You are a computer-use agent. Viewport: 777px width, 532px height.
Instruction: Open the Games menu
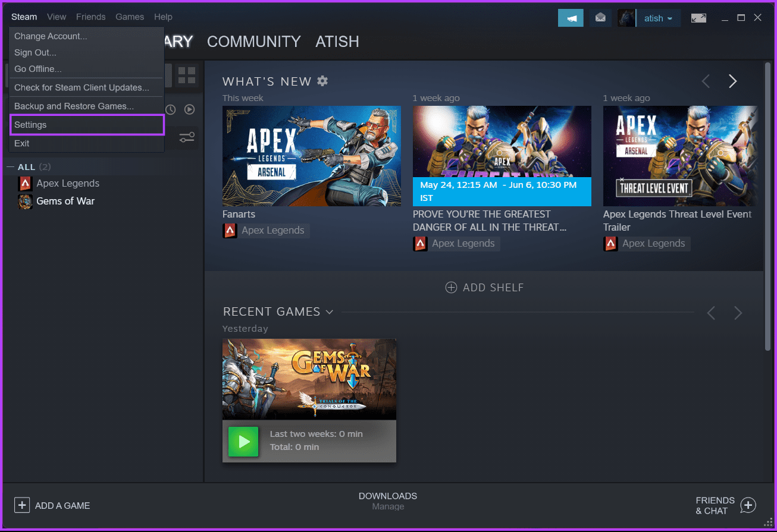coord(130,17)
